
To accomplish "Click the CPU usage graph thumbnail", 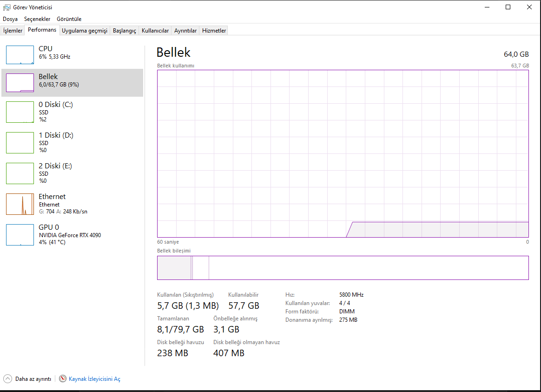I will pyautogui.click(x=20, y=55).
